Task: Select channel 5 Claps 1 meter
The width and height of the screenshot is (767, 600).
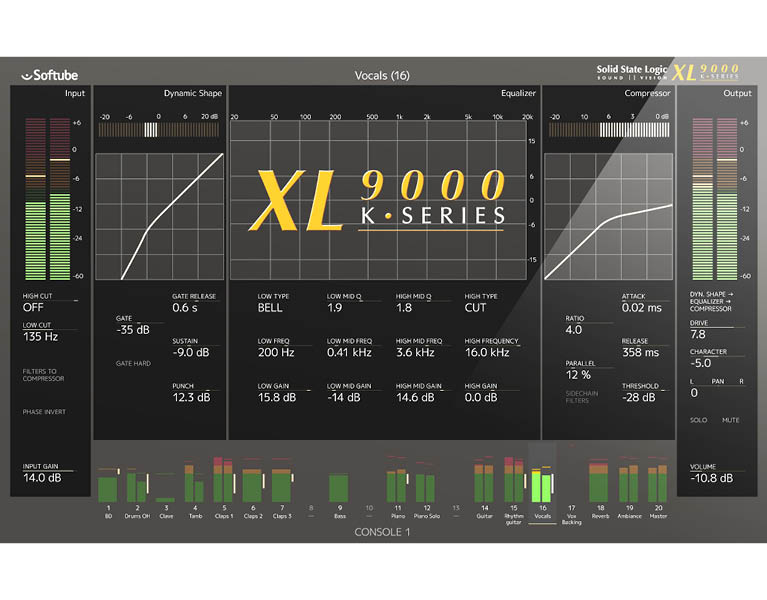Action: click(224, 480)
